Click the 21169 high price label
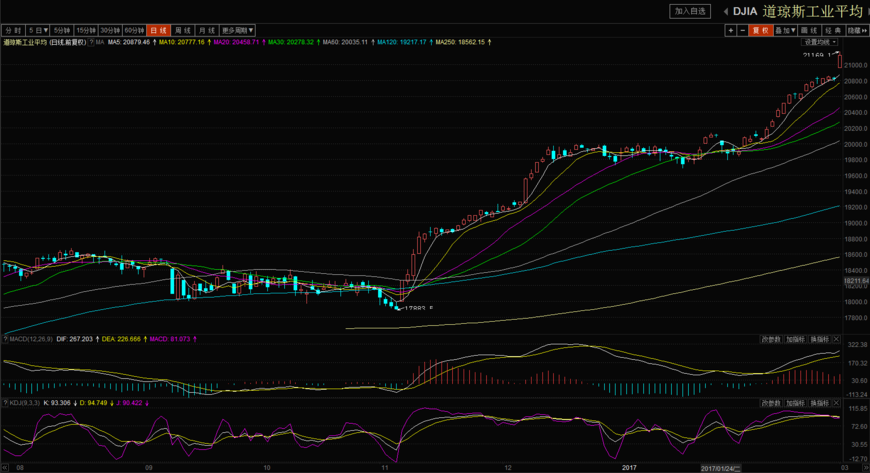 819,55
